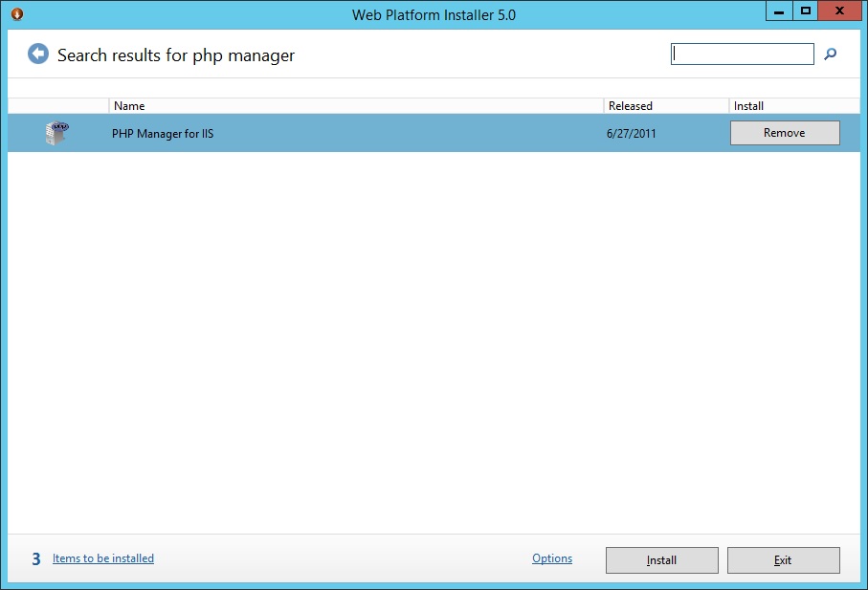Sort results by the Name column header

[x=356, y=105]
